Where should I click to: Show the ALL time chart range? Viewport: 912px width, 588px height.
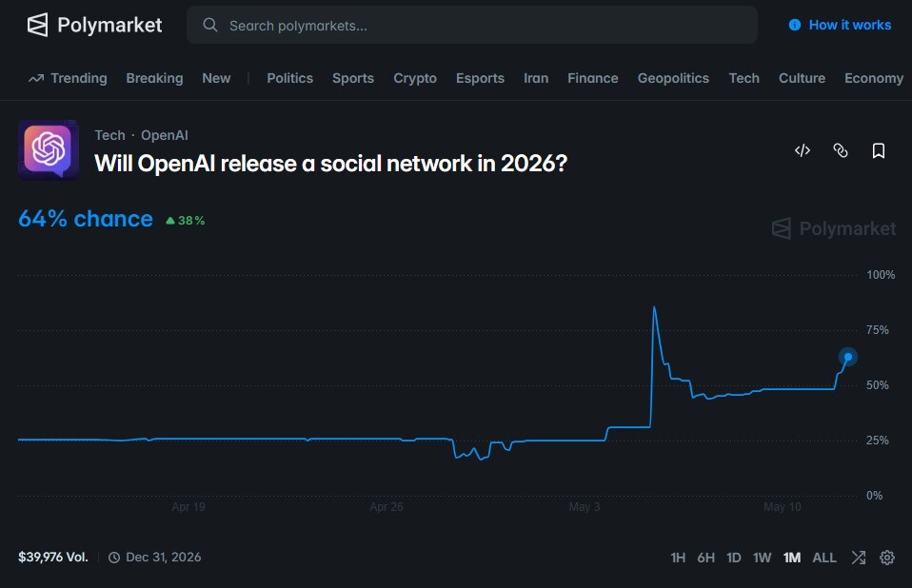pos(824,558)
